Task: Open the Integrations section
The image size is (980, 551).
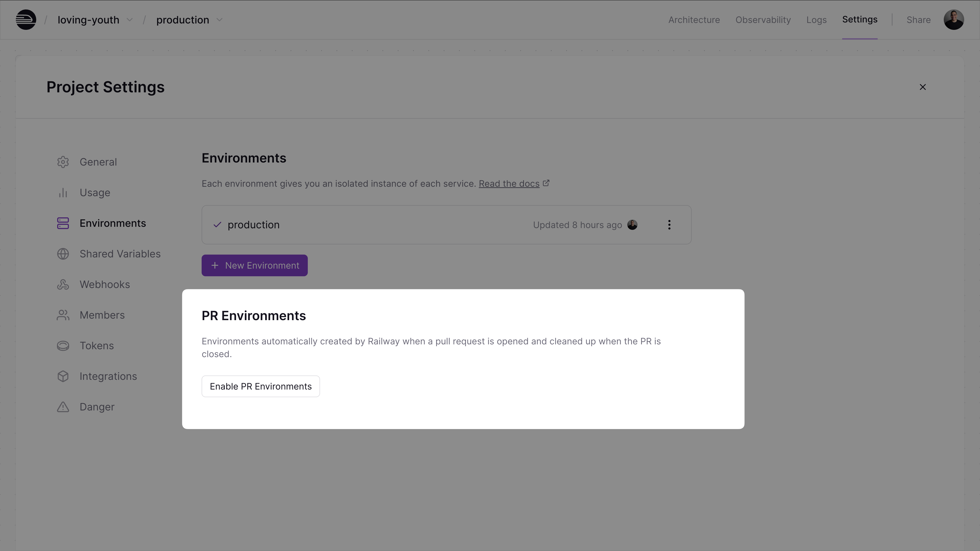Action: click(108, 376)
